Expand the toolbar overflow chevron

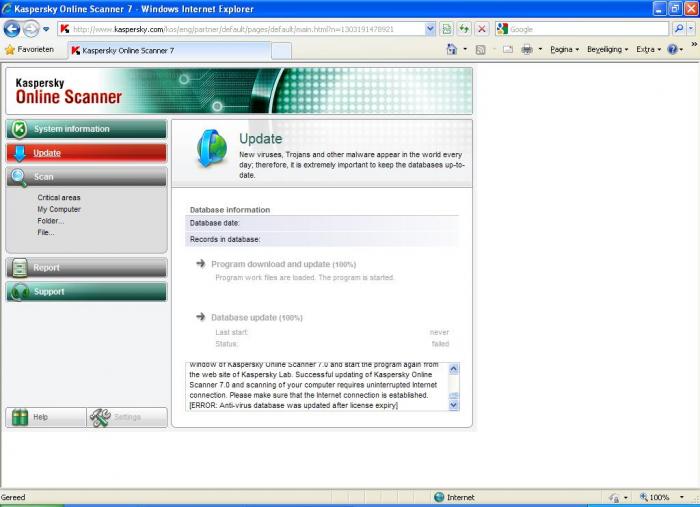click(x=694, y=44)
